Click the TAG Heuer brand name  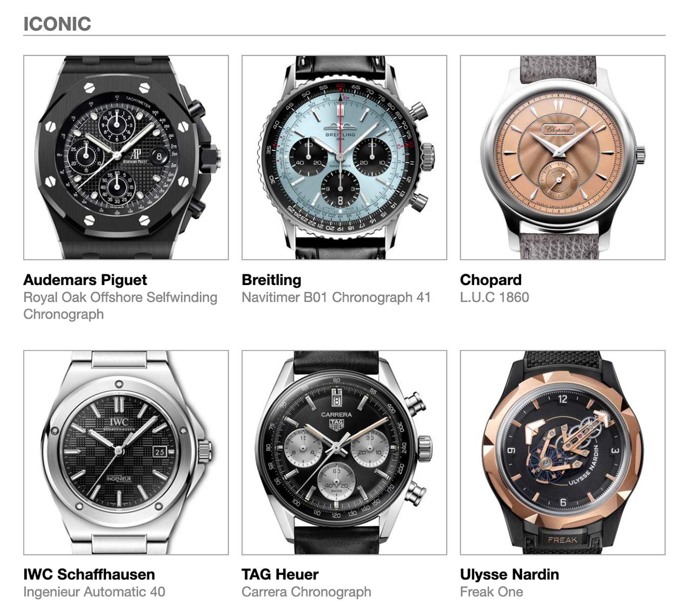pyautogui.click(x=280, y=574)
